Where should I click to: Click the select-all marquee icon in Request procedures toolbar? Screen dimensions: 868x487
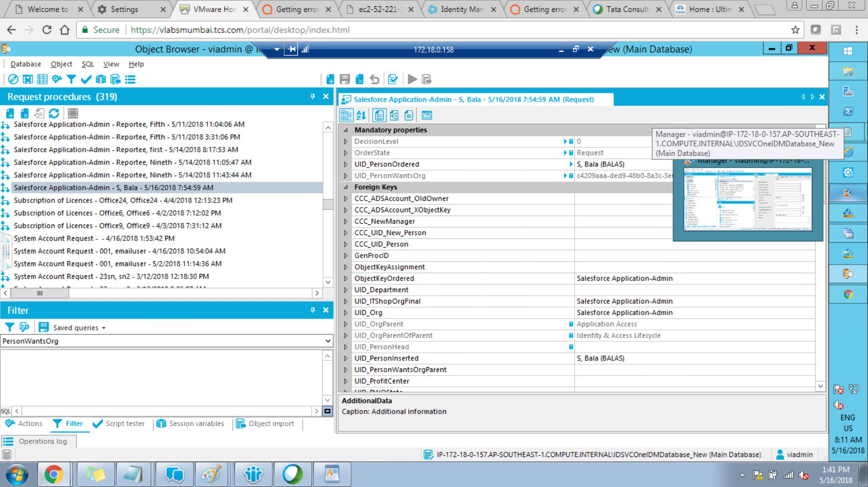point(73,113)
